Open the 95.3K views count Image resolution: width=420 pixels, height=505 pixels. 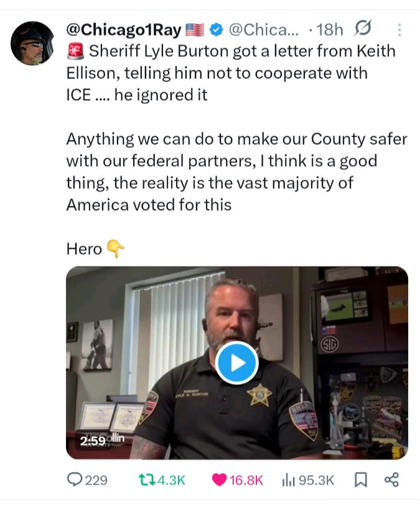pos(316,480)
